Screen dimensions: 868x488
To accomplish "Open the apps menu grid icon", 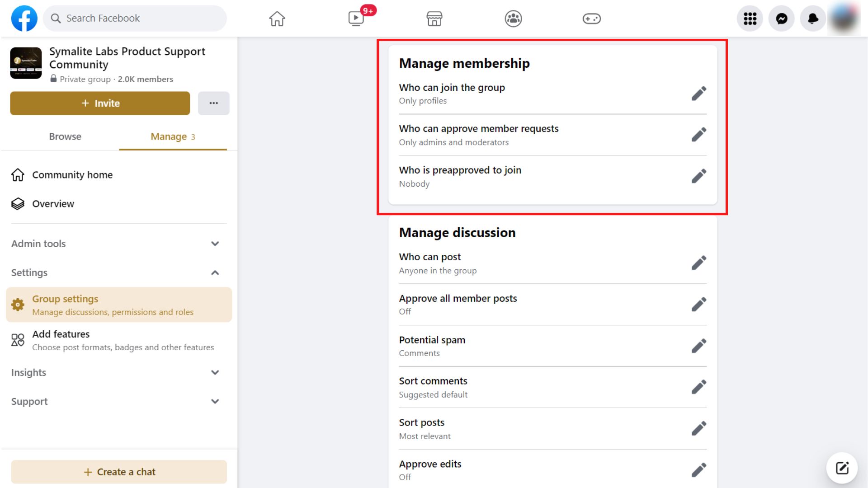I will (x=750, y=19).
